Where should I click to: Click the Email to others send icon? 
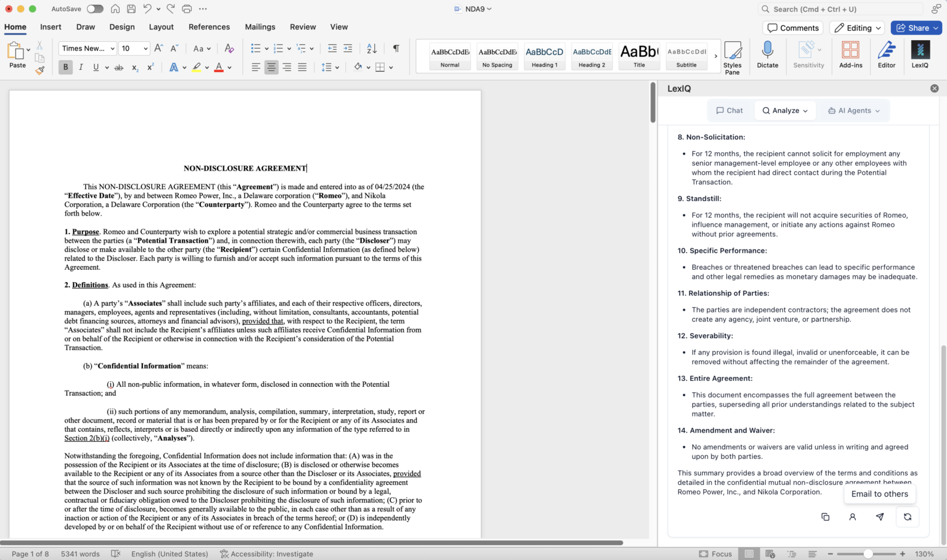click(x=880, y=517)
